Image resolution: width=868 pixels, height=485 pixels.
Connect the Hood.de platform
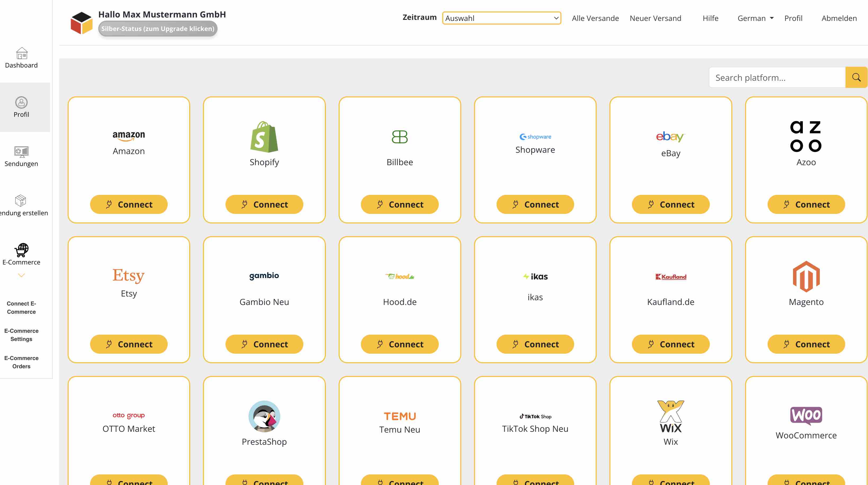[x=400, y=344]
